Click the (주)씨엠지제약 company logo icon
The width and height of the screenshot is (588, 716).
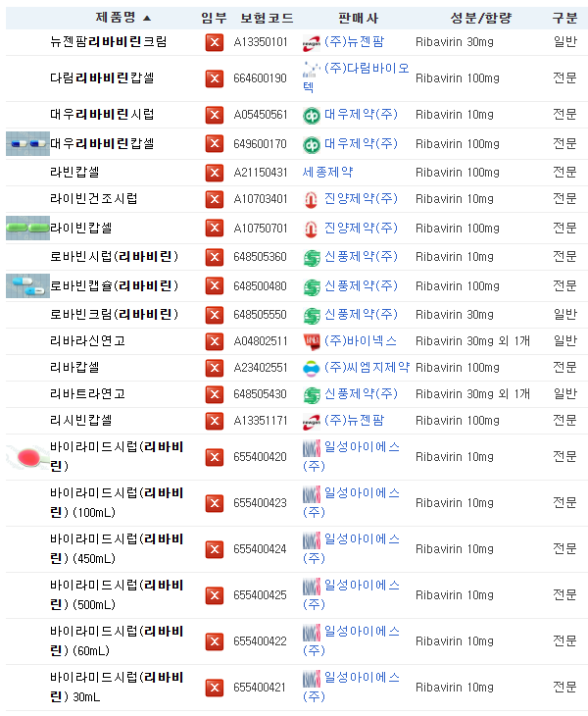click(x=312, y=368)
